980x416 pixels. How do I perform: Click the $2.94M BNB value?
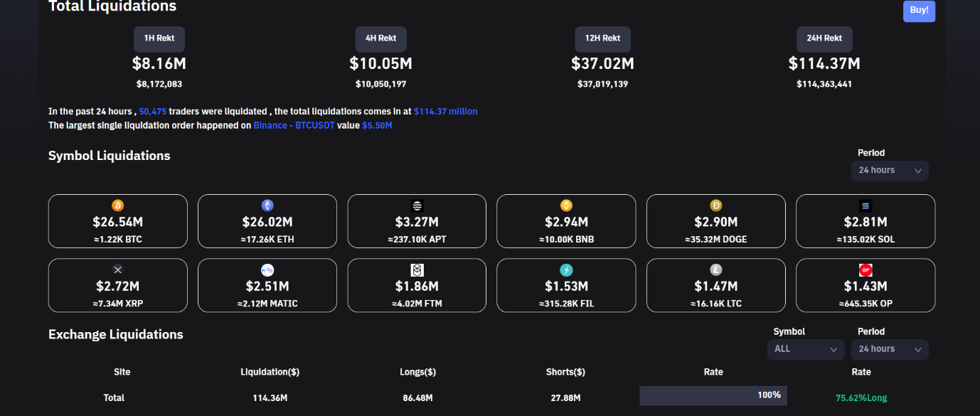567,223
